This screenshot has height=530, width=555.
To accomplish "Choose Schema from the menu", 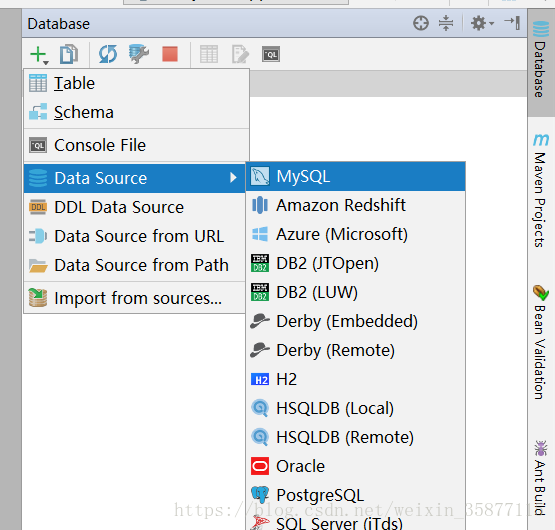I will tap(137, 113).
